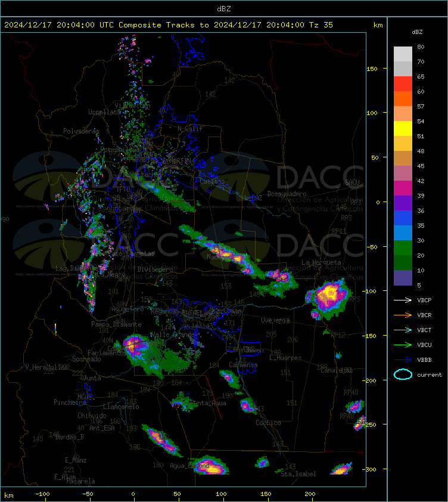448x502 pixels.
Task: Click the N_Calif place label
Action: 190,129
